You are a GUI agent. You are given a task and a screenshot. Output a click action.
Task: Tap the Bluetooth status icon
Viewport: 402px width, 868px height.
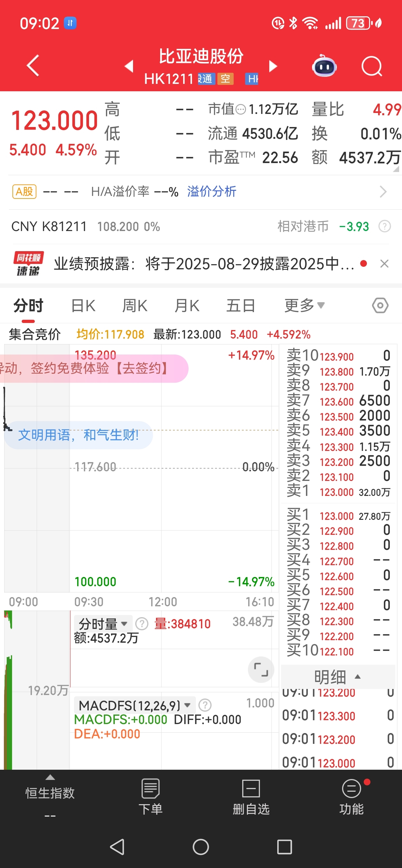pyautogui.click(x=293, y=23)
